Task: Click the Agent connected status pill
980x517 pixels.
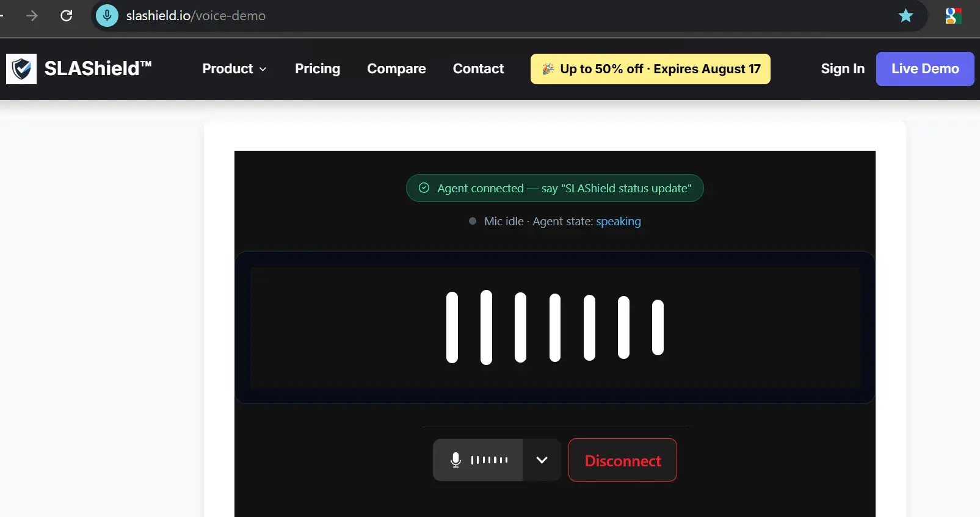Action: pyautogui.click(x=555, y=188)
